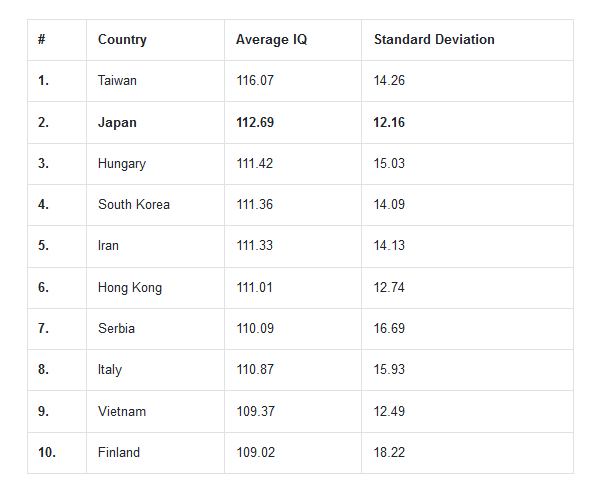Click Japan's average IQ value 112.69
This screenshot has height=488, width=607.
pos(255,122)
